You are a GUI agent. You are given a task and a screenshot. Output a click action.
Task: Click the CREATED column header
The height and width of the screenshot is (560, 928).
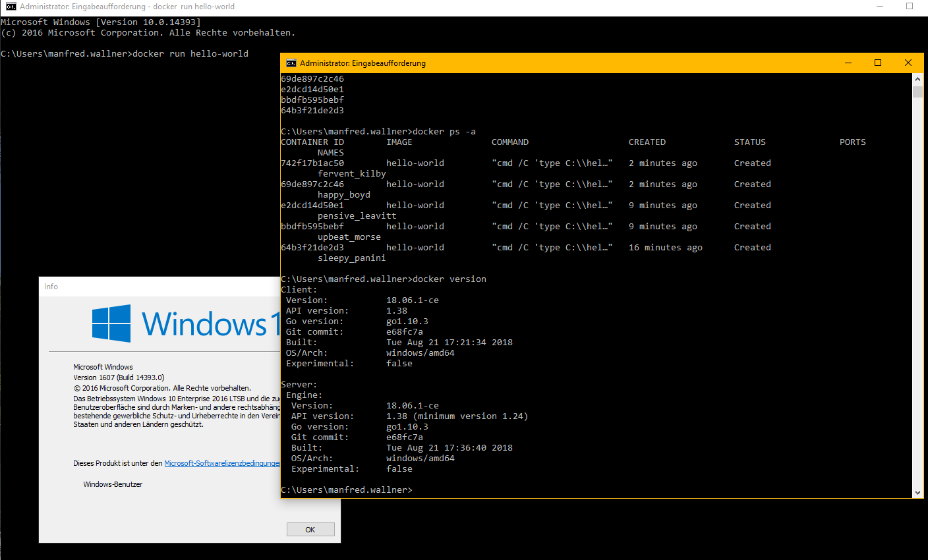pos(647,142)
